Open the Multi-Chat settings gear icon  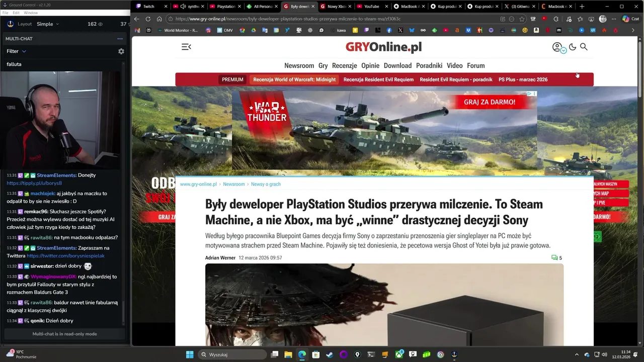click(121, 51)
